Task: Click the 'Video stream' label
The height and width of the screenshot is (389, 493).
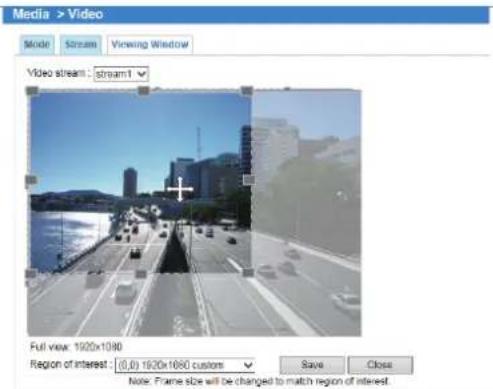Action: tap(58, 73)
